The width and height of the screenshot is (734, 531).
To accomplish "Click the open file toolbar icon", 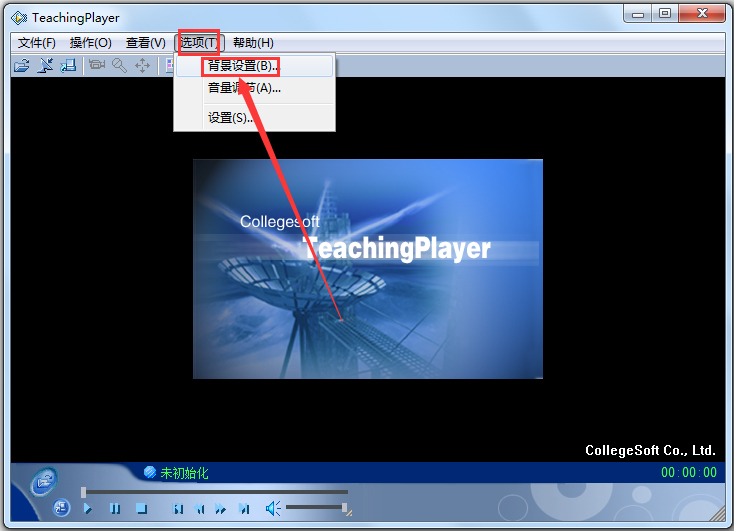I will (x=21, y=65).
